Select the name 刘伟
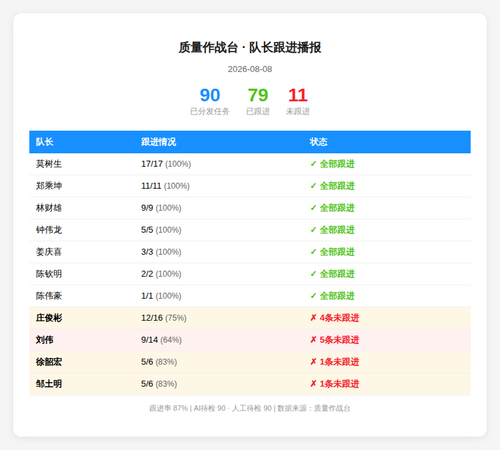Image resolution: width=500 pixels, height=450 pixels. click(x=45, y=340)
